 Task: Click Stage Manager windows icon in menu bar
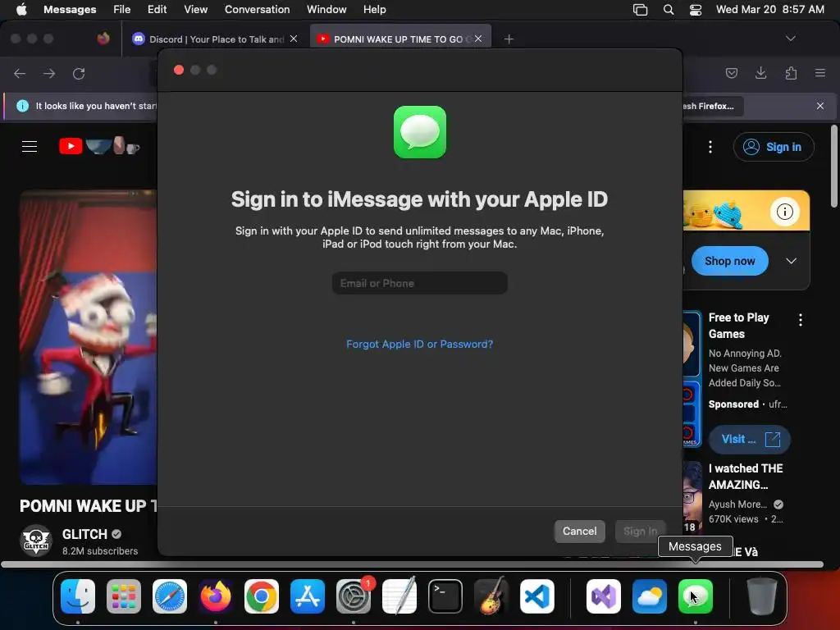click(640, 10)
